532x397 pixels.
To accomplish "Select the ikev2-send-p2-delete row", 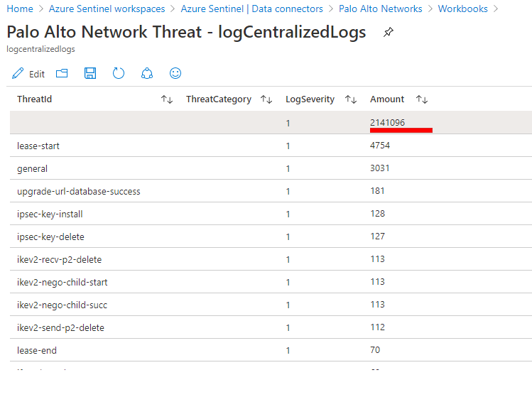I will pos(271,327).
